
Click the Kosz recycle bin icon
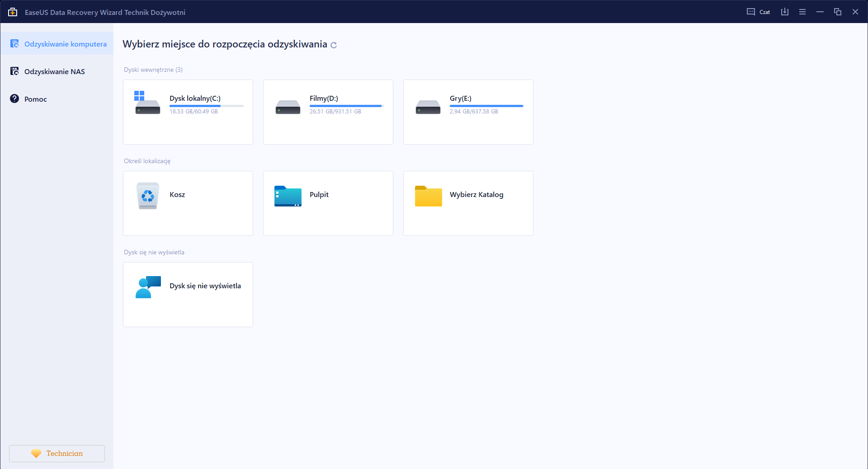(148, 196)
